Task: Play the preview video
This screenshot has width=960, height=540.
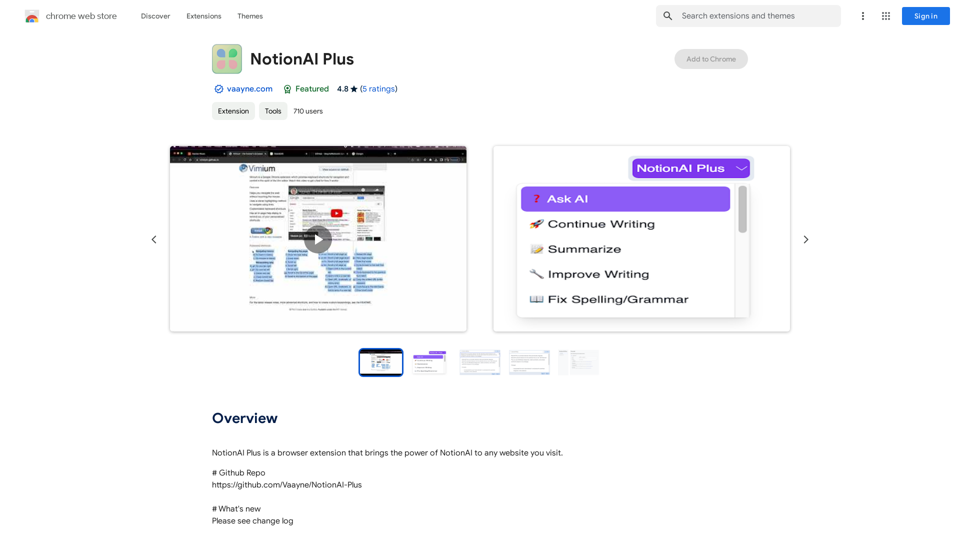Action: (318, 239)
